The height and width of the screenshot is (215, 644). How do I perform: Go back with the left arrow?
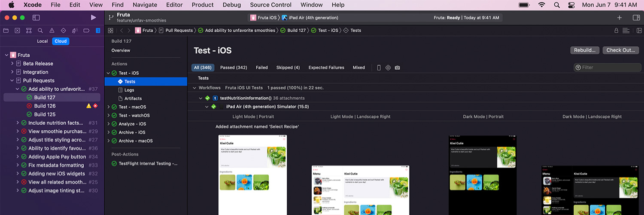coord(122,31)
